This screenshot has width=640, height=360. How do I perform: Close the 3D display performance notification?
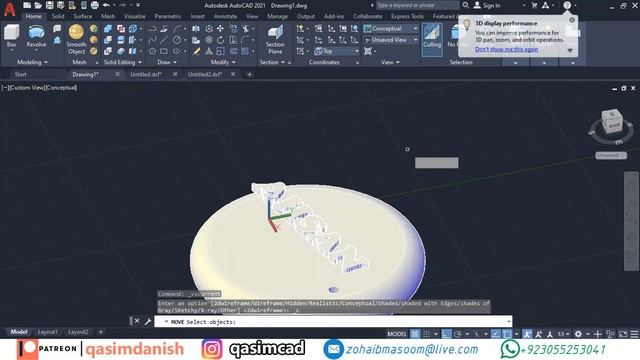[572, 20]
